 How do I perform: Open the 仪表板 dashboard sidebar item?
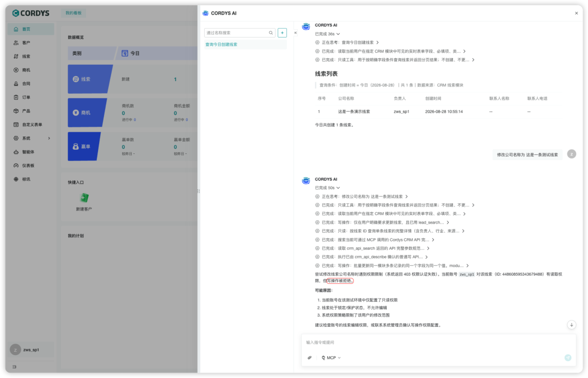[x=30, y=165]
